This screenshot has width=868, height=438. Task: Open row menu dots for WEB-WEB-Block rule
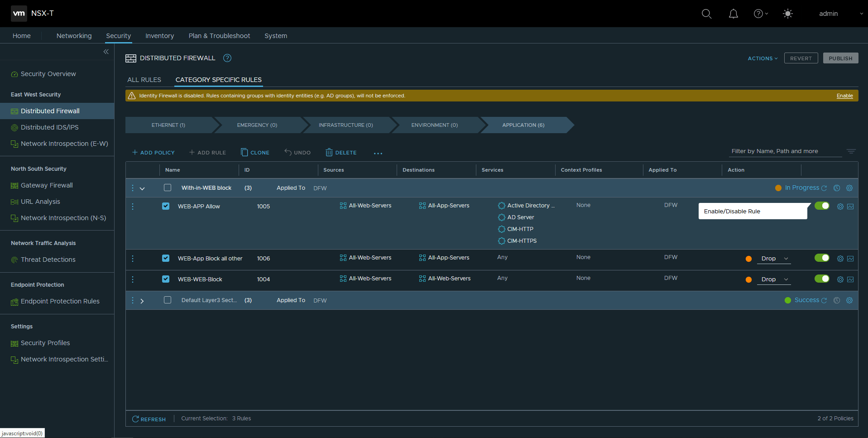click(133, 279)
